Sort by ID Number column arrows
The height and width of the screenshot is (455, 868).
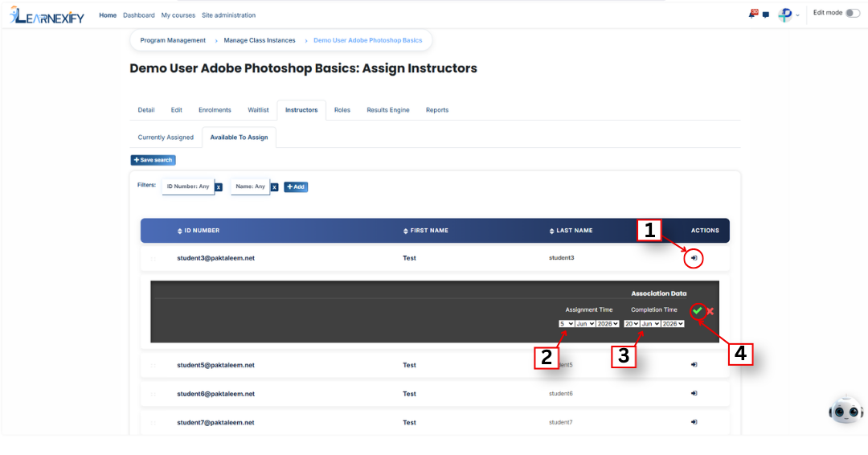point(179,231)
